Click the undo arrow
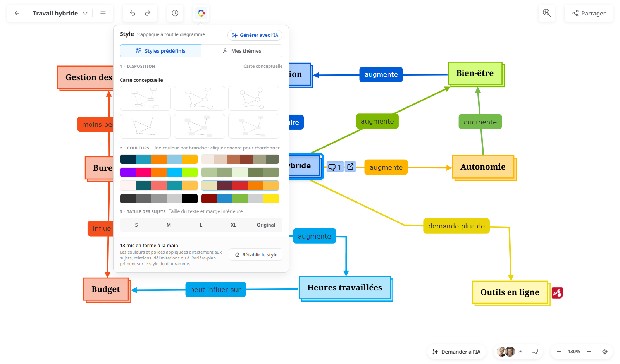Screen dimensions: 620x364 tap(133, 13)
